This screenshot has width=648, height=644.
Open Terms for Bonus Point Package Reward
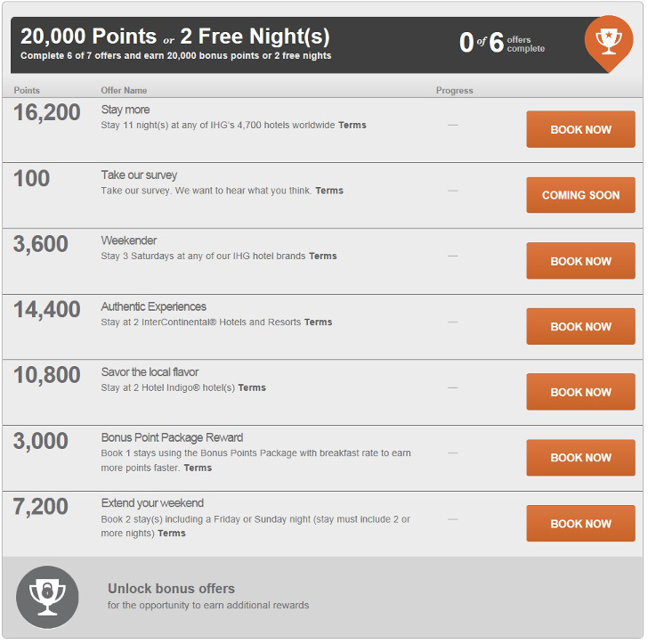click(198, 468)
